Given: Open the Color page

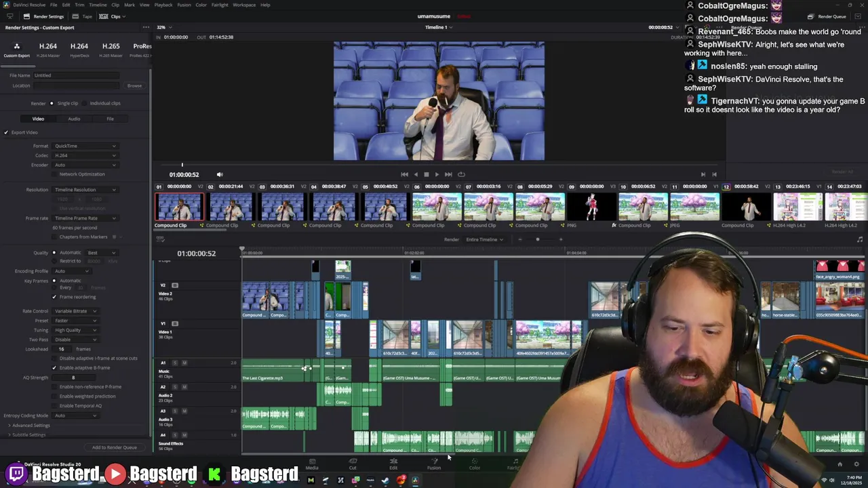Looking at the screenshot, I should click(475, 464).
